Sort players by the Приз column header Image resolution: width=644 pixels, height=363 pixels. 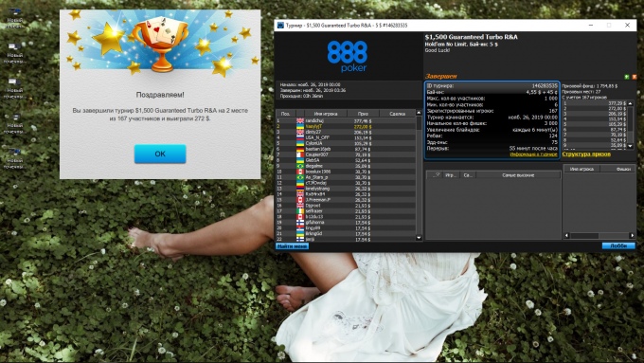click(363, 114)
